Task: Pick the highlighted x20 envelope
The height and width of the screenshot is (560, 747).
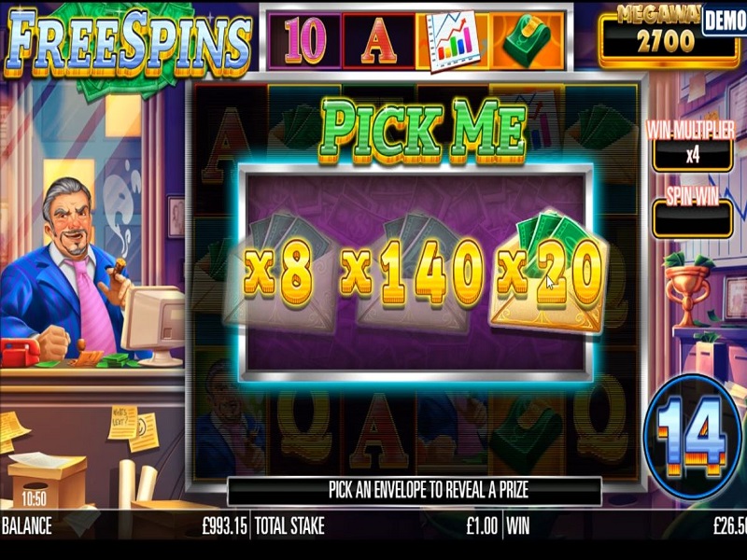Action: click(x=549, y=273)
